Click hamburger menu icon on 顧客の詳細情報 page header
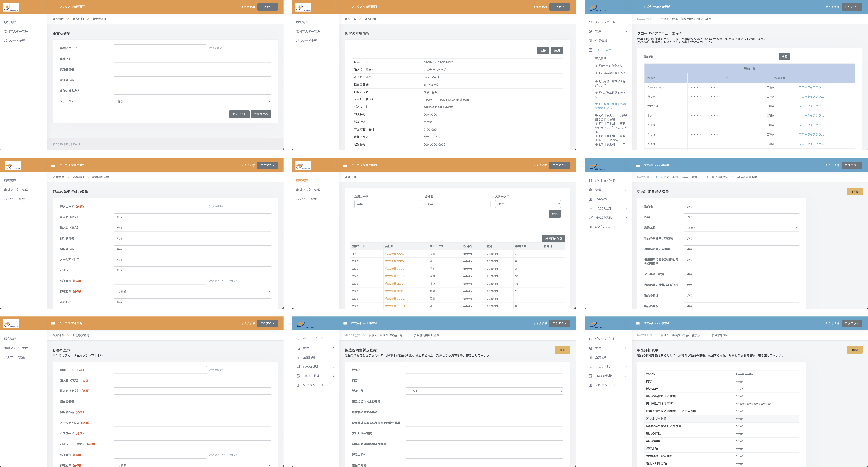 [x=345, y=7]
